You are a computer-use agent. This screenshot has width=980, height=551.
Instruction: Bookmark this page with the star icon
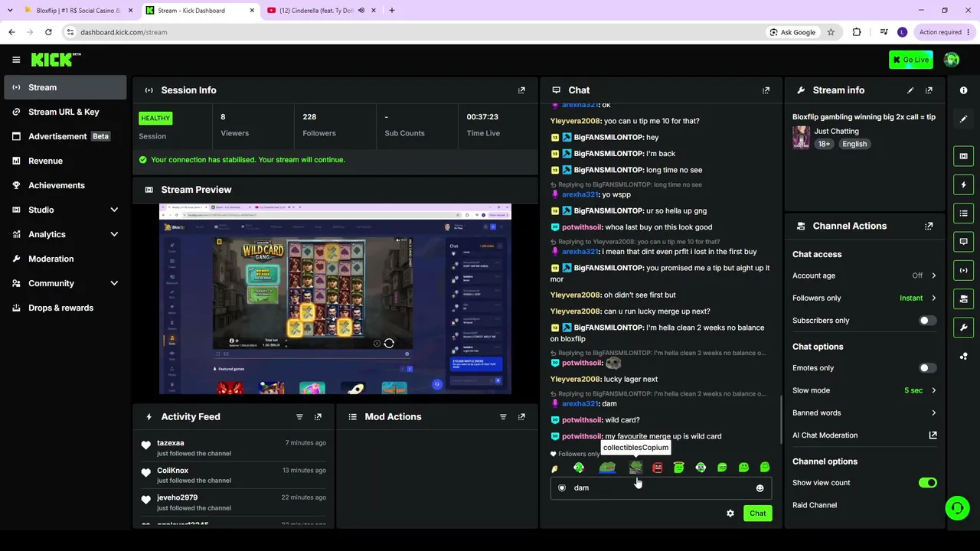click(831, 32)
